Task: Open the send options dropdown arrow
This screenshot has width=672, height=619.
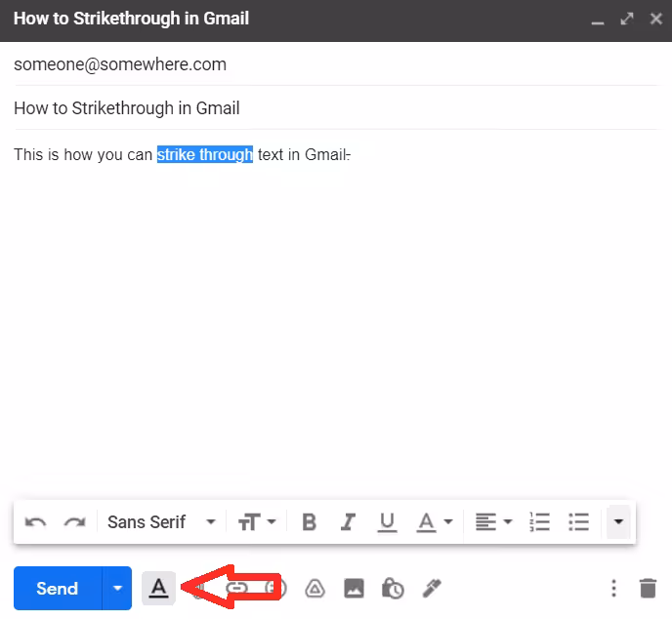Action: tap(117, 588)
